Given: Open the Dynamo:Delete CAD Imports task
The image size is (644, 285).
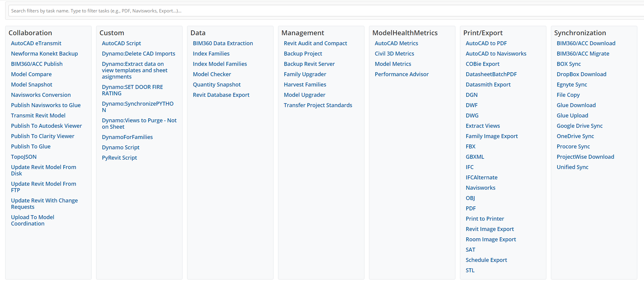Looking at the screenshot, I should coord(138,54).
